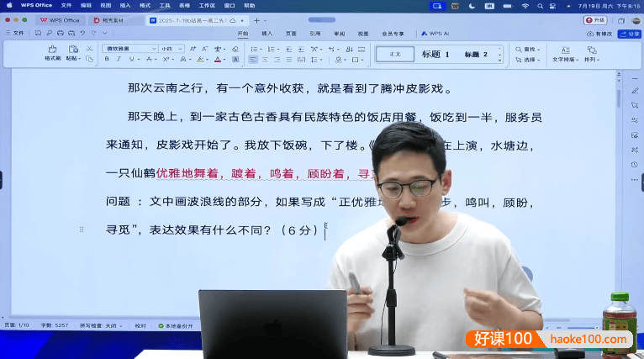This screenshot has width=644, height=359.
Task: Decrease paragraph indent icon
Action: pyautogui.click(x=288, y=49)
